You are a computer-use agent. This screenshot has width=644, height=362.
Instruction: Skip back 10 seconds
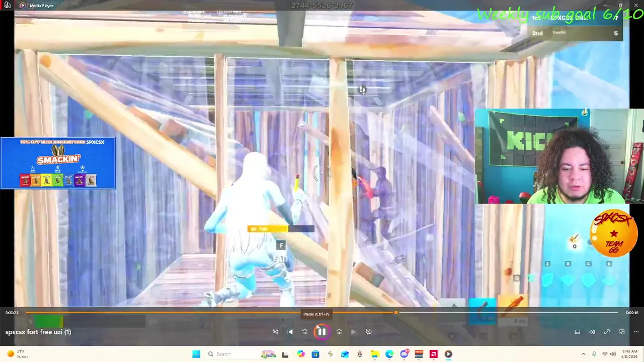[304, 332]
